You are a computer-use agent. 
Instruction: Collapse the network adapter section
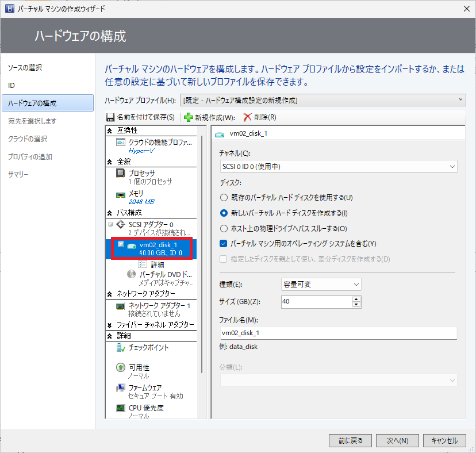pyautogui.click(x=110, y=294)
